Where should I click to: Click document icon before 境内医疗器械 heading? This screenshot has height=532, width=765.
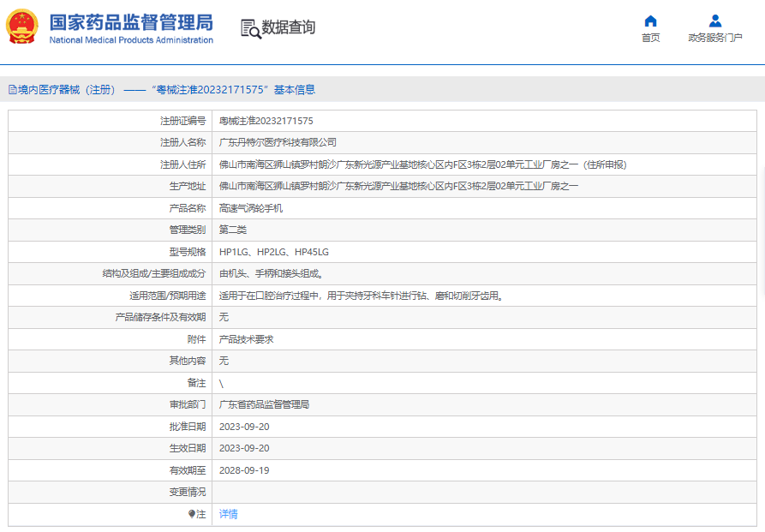13,90
